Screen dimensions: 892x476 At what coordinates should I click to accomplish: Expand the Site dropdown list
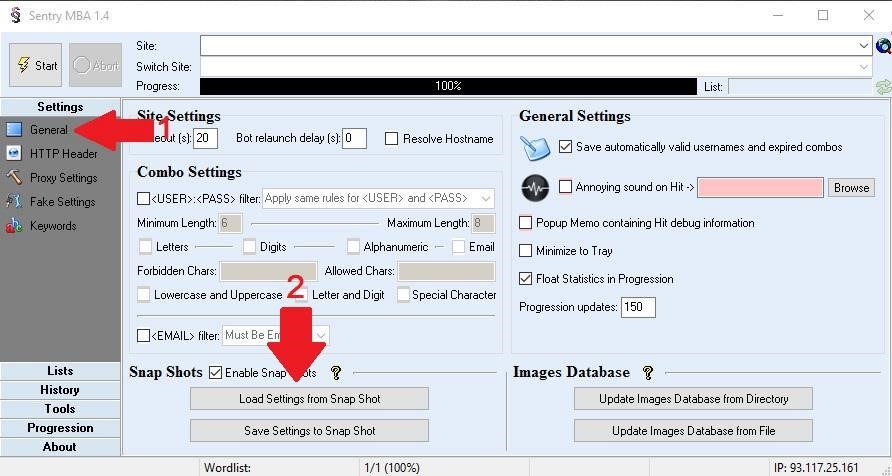pos(864,46)
